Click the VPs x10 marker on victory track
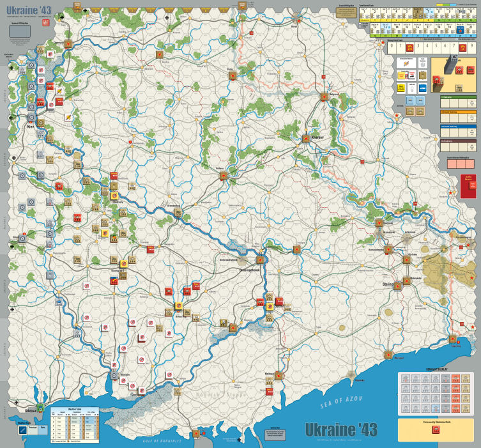Screen dimensions: 481x448 [x=410, y=48]
